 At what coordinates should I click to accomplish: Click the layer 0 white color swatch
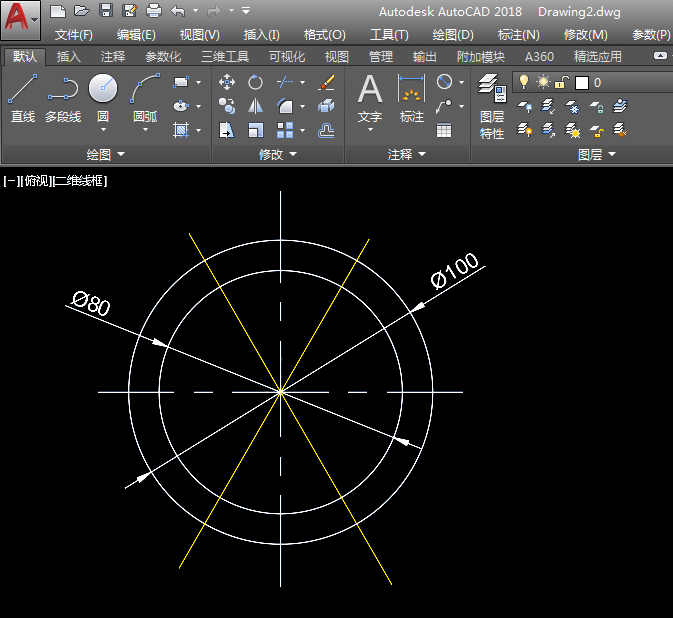(x=582, y=82)
